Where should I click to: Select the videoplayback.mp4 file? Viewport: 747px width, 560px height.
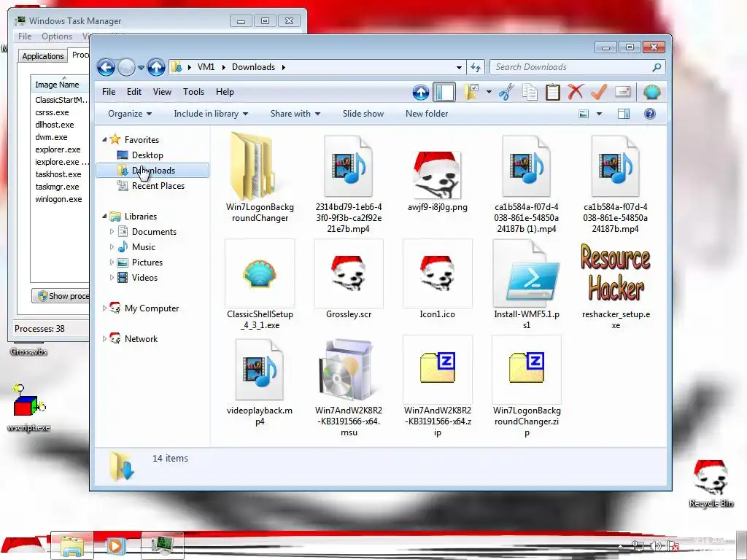point(260,382)
